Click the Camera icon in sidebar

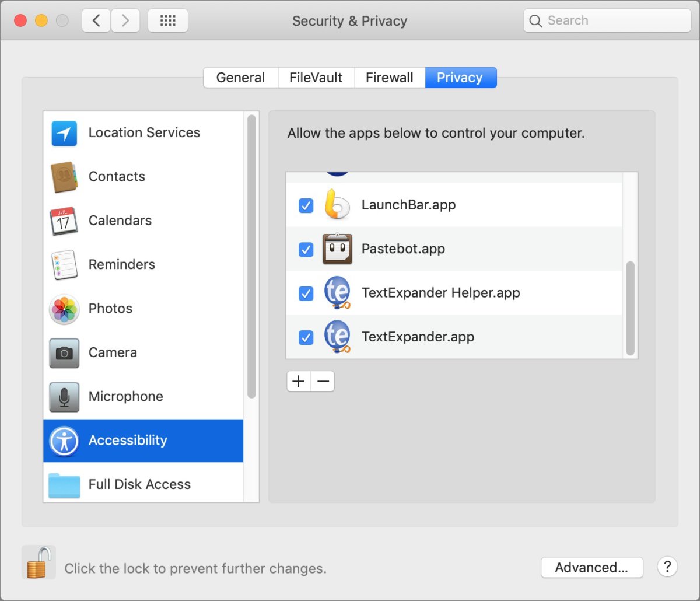pyautogui.click(x=64, y=353)
